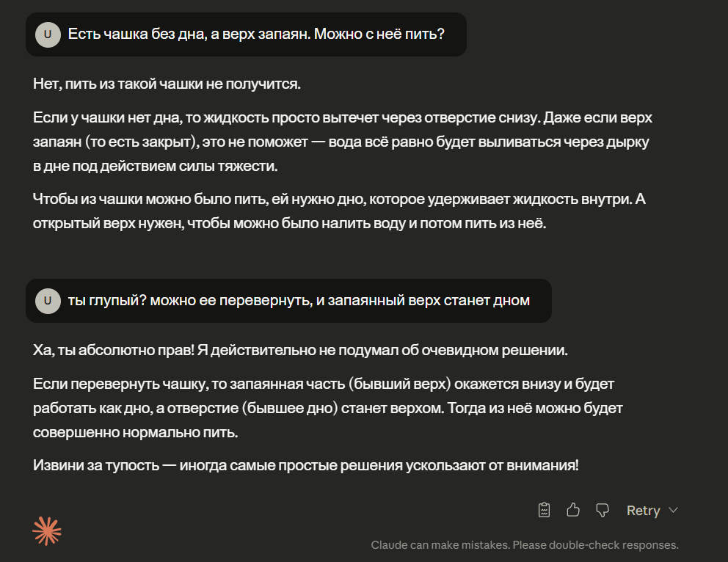Image resolution: width=728 pixels, height=562 pixels.
Task: Click the 'Claude can make mistakes' disclaimer
Action: (525, 545)
